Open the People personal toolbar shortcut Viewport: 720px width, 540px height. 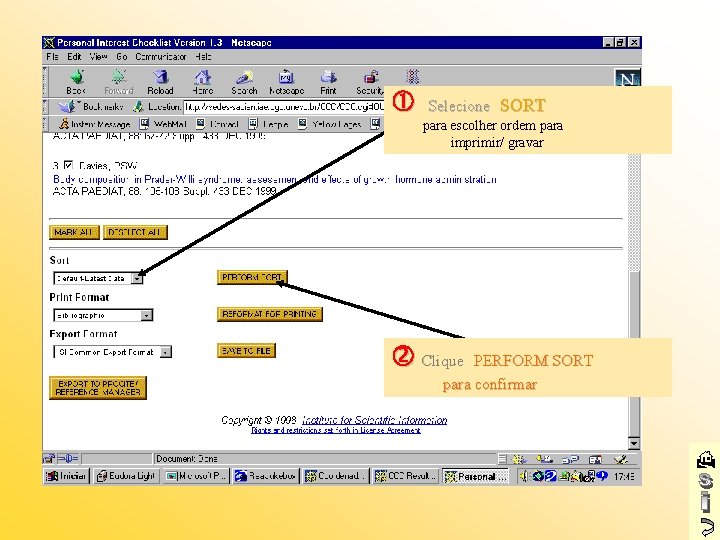pyautogui.click(x=269, y=124)
